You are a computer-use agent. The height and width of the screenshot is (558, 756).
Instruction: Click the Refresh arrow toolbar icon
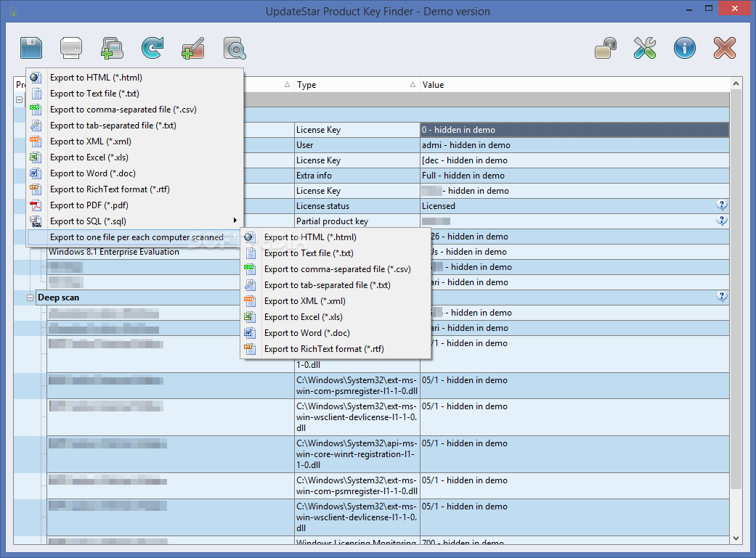(x=153, y=48)
